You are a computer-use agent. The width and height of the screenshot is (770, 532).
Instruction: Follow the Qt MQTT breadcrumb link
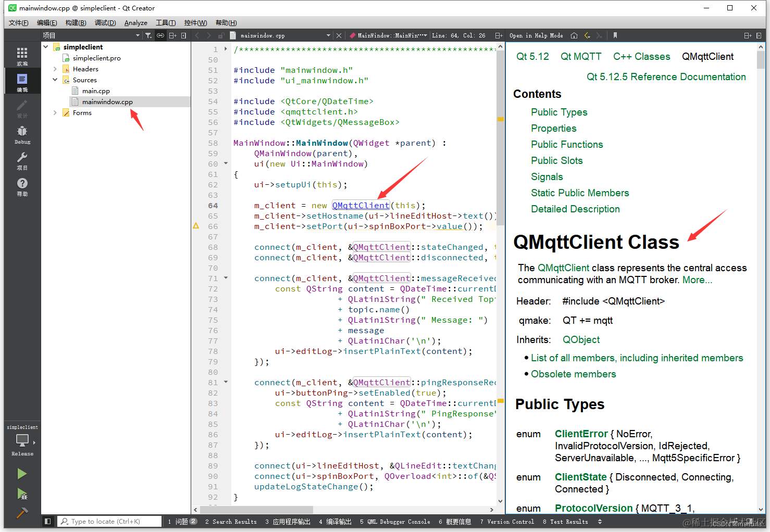[x=581, y=56]
